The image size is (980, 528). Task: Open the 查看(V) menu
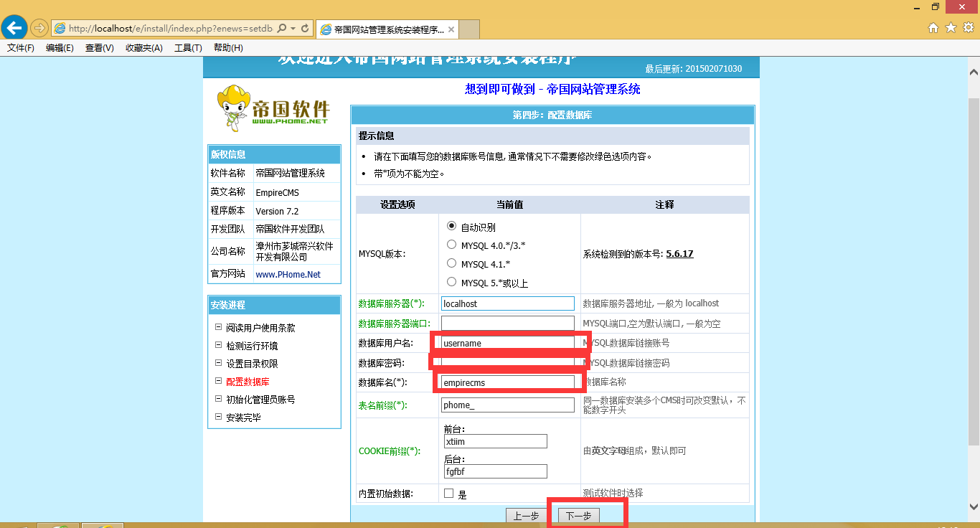[100, 48]
